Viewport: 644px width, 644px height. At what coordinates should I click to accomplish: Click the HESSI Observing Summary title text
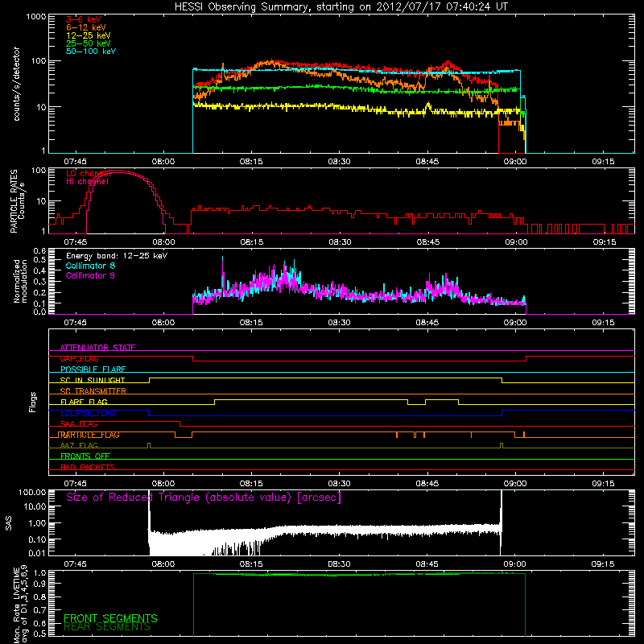coord(341,6)
